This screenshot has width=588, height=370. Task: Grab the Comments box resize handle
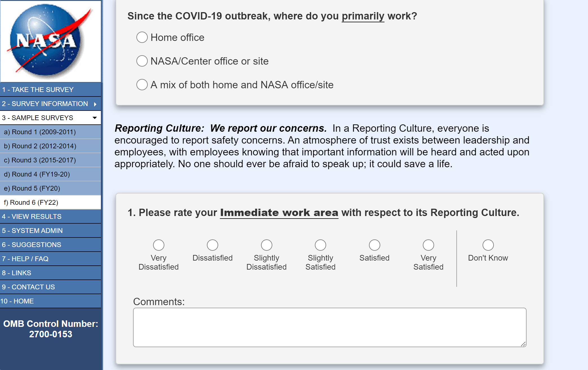pos(523,344)
